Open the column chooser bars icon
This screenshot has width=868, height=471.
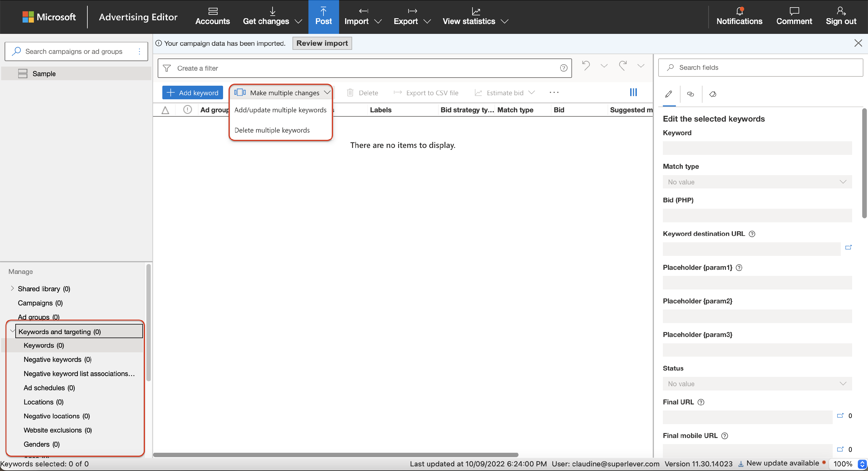click(633, 92)
